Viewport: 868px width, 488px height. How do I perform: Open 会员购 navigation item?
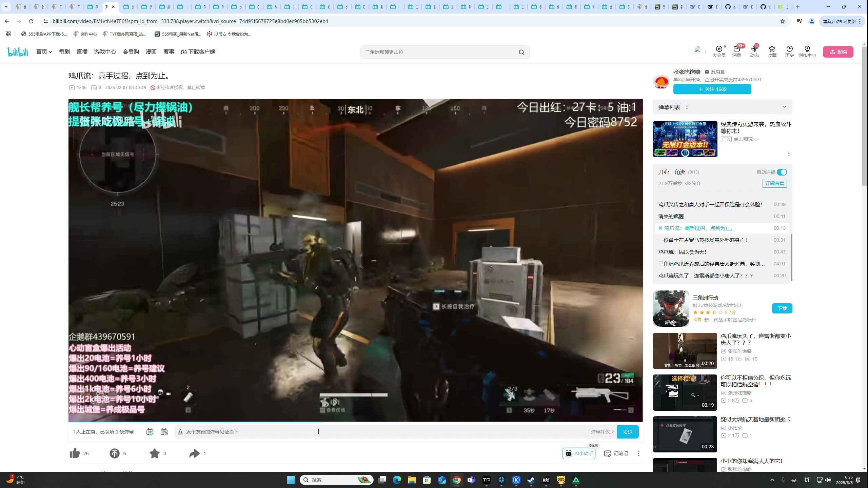tap(131, 52)
